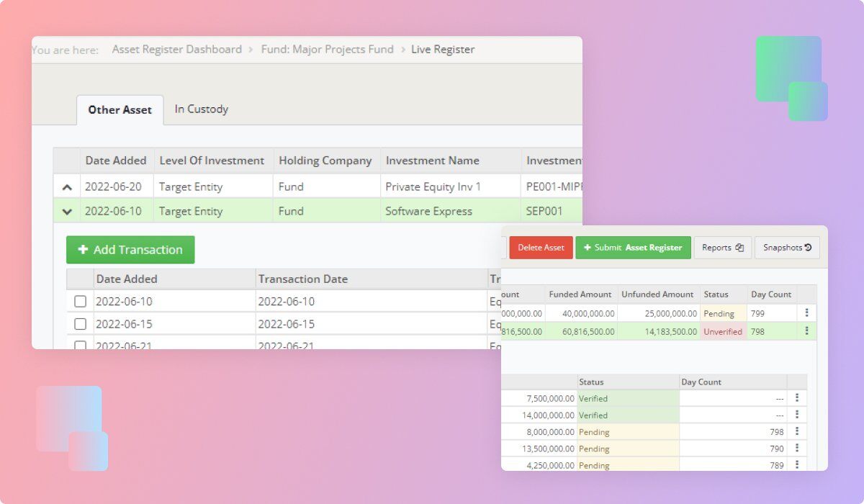This screenshot has height=504, width=864.
Task: Select the Other Asset tab
Action: tap(119, 109)
